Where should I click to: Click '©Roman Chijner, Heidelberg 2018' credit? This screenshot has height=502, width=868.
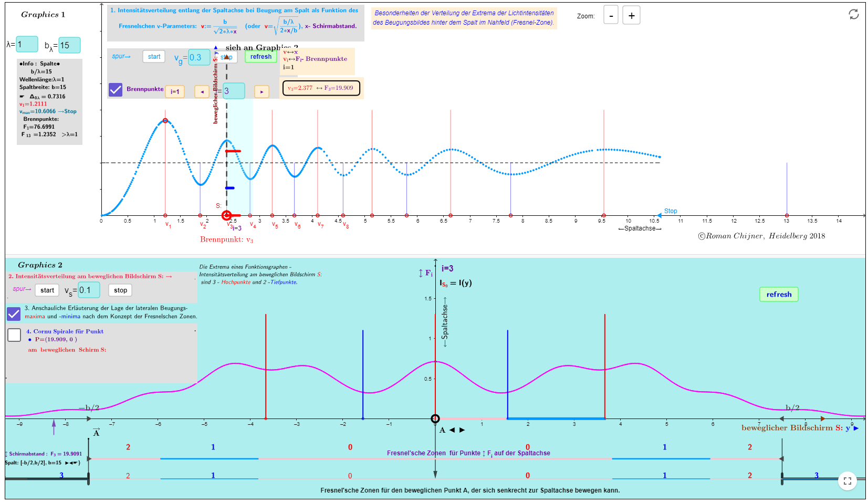761,236
